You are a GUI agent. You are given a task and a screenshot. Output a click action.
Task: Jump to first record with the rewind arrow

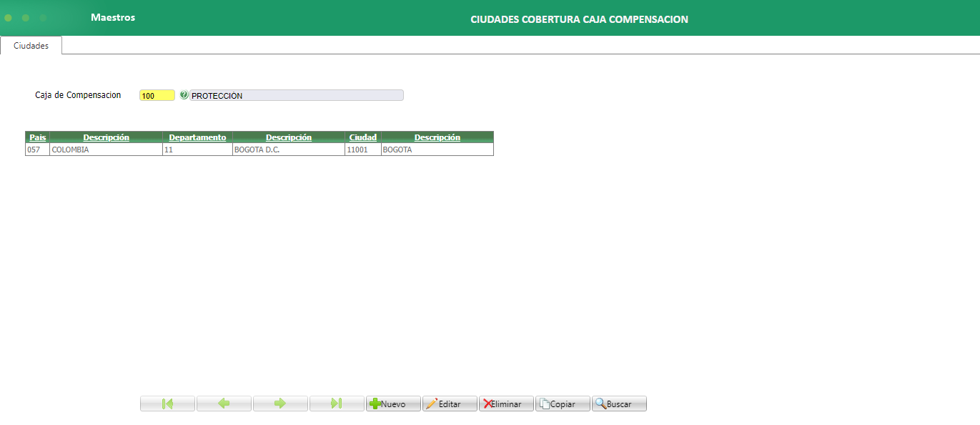point(167,403)
